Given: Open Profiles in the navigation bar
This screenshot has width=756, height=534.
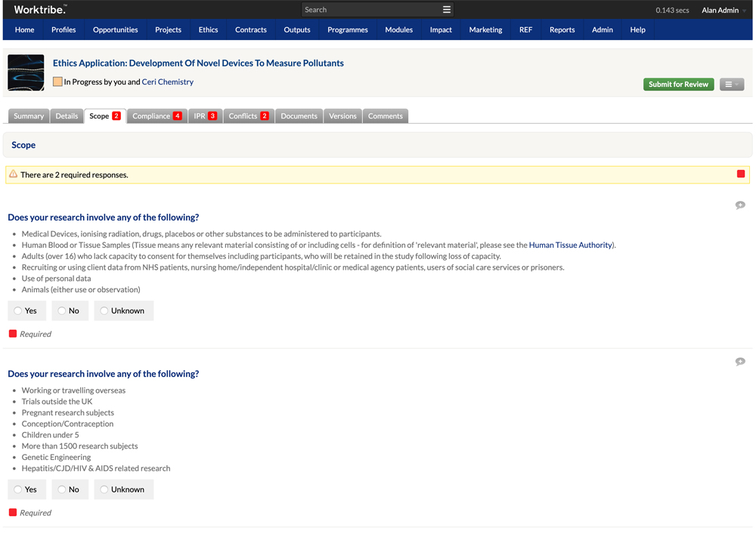Looking at the screenshot, I should click(x=64, y=30).
